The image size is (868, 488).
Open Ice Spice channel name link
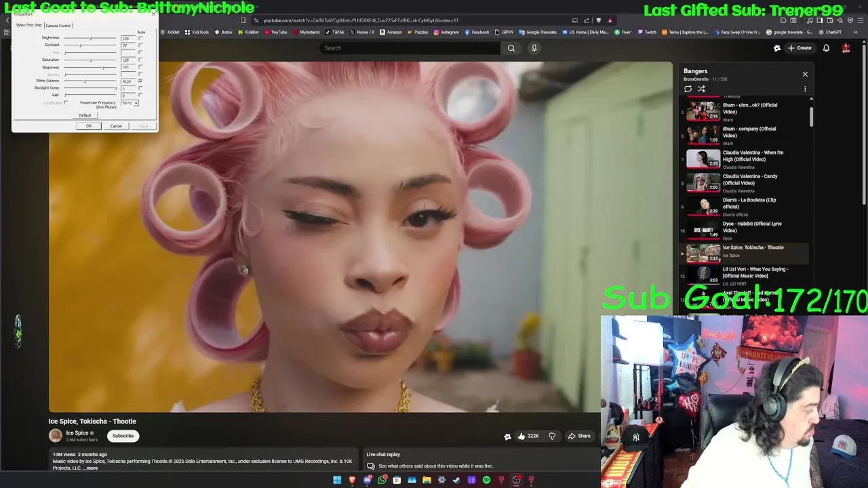pyautogui.click(x=77, y=433)
